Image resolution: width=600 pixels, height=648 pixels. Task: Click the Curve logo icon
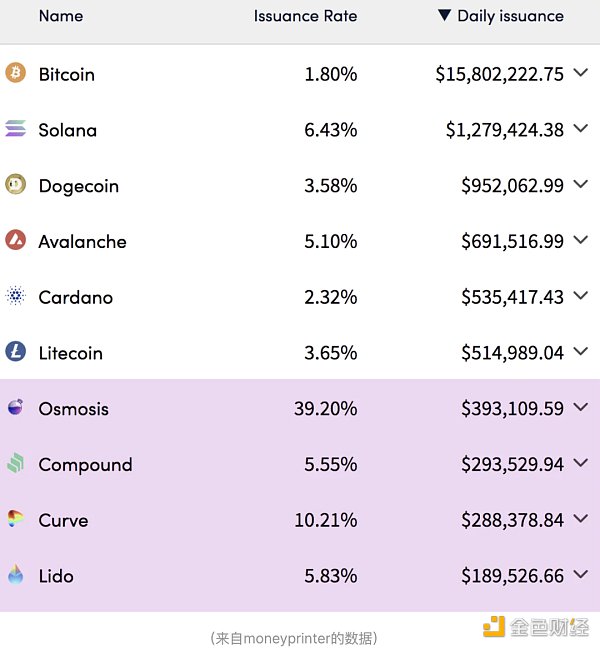point(15,519)
